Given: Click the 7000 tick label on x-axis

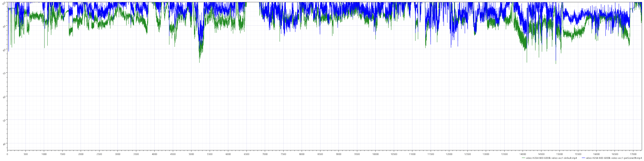Looking at the screenshot, I should pos(265,154).
